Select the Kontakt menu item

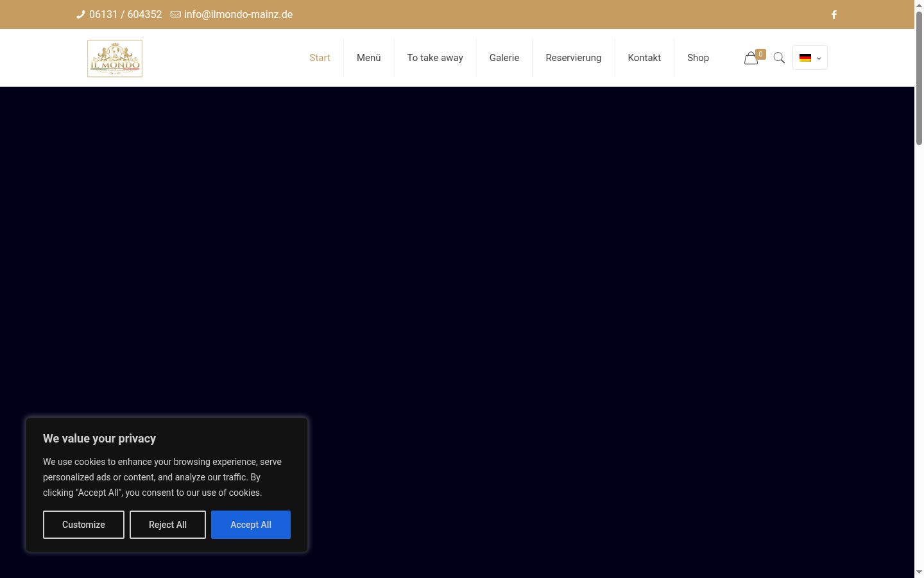644,58
